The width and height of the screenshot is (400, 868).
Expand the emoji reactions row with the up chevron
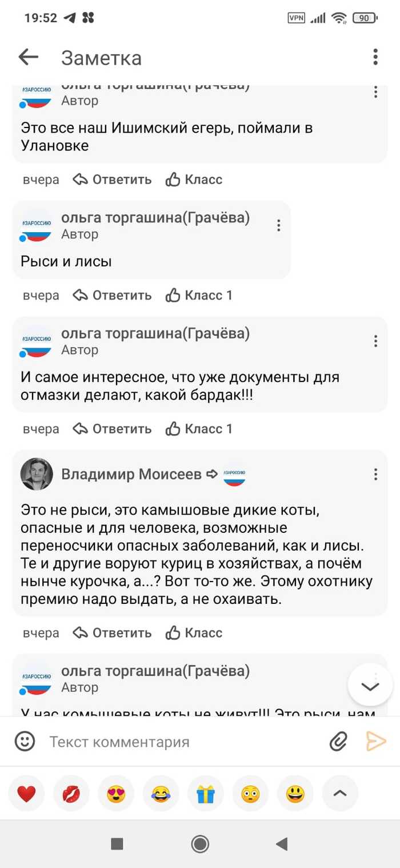point(340,793)
